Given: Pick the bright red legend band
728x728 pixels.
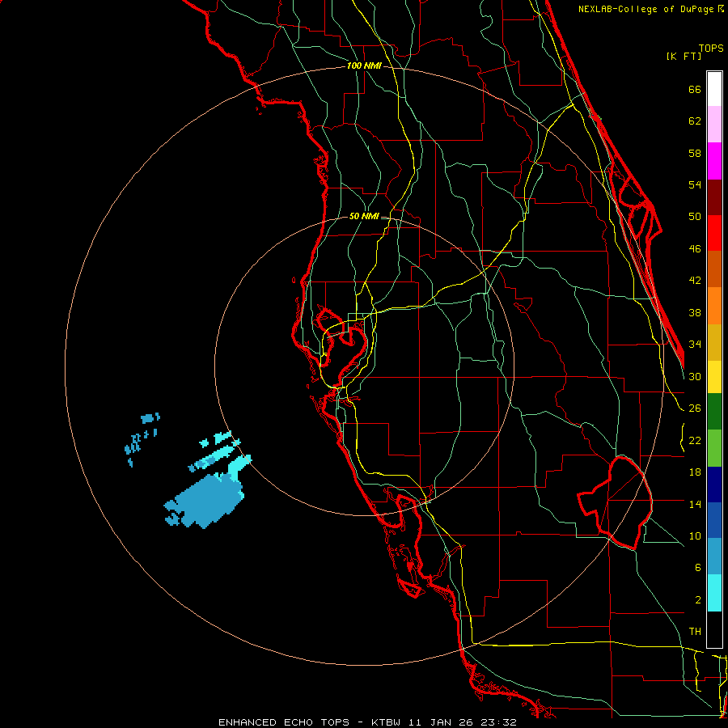Looking at the screenshot, I should point(714,233).
